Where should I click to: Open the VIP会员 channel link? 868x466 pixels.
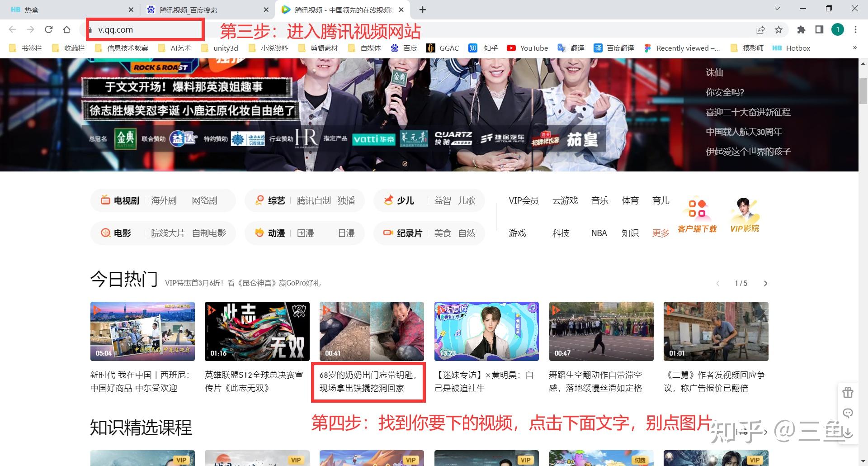tap(524, 200)
